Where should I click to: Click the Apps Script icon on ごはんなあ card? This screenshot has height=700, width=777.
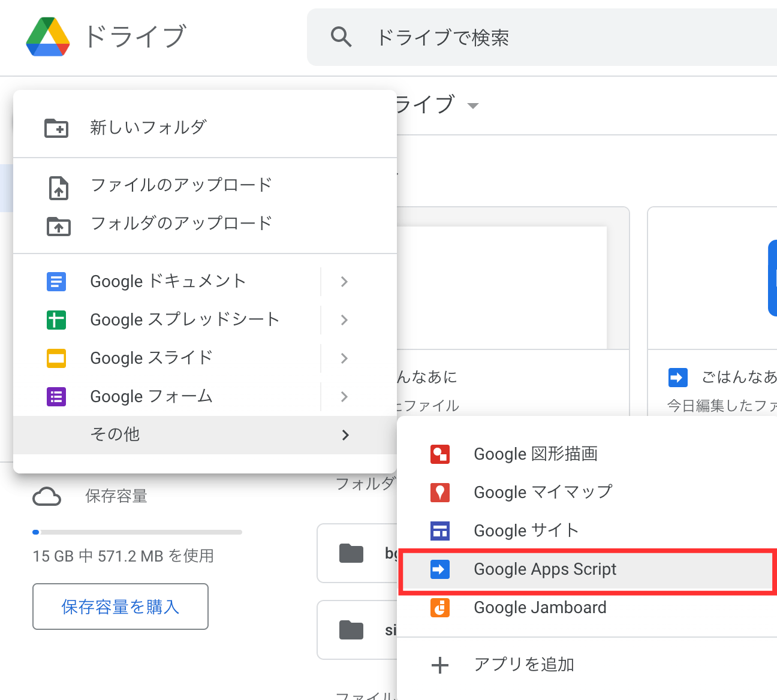click(x=678, y=378)
